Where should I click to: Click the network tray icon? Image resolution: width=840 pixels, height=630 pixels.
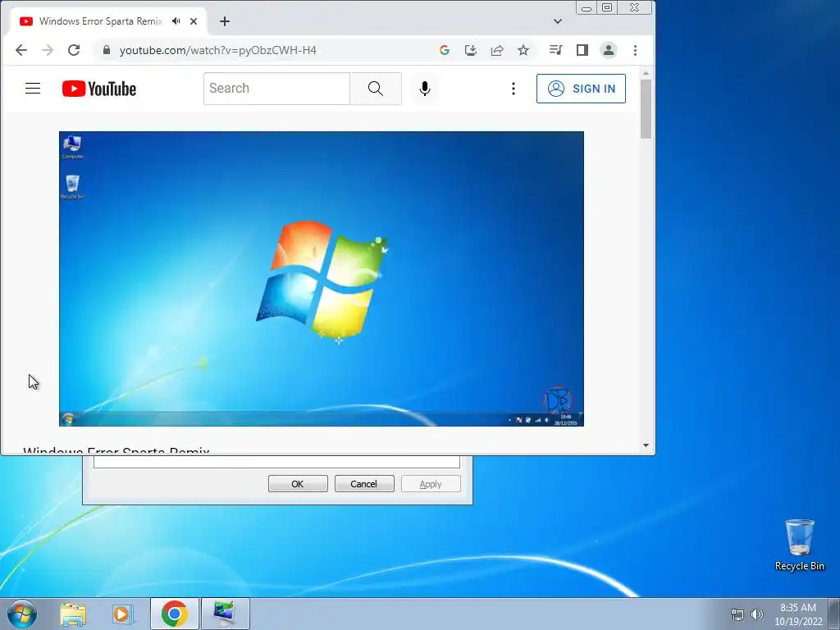(737, 614)
